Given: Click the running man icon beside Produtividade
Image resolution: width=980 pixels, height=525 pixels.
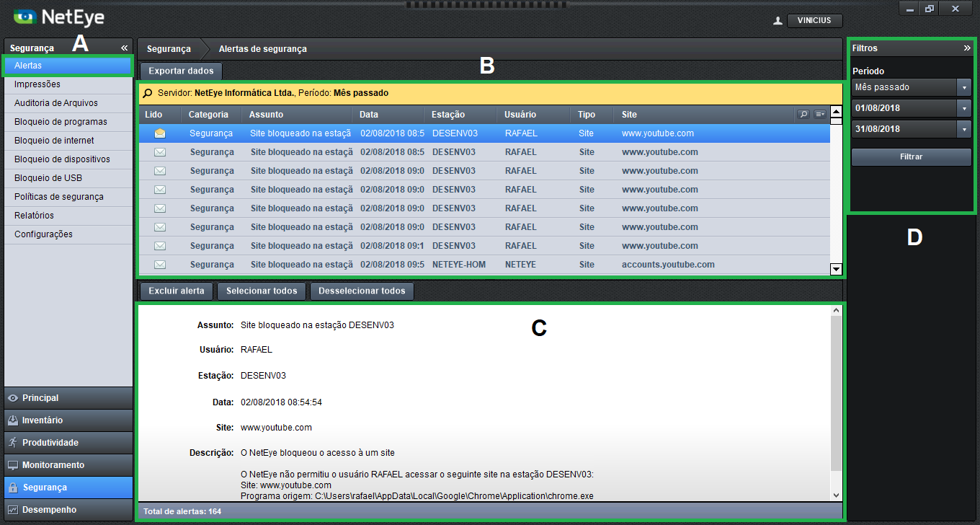Looking at the screenshot, I should 13,443.
